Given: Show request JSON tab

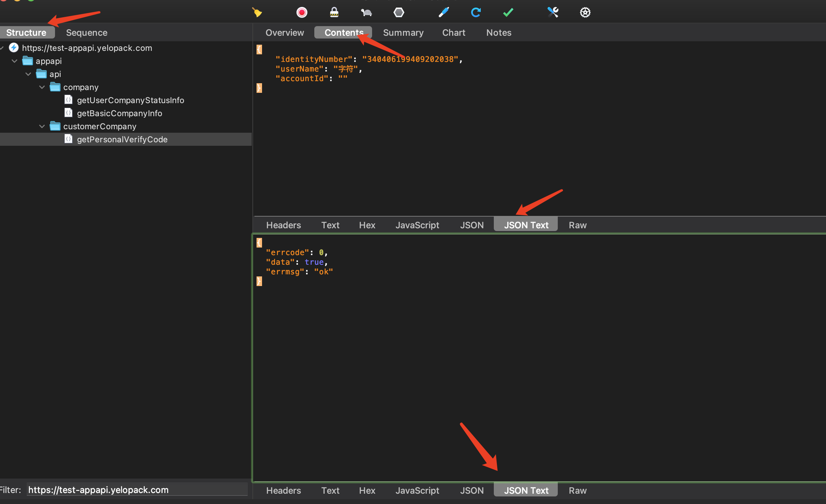Looking at the screenshot, I should [472, 225].
